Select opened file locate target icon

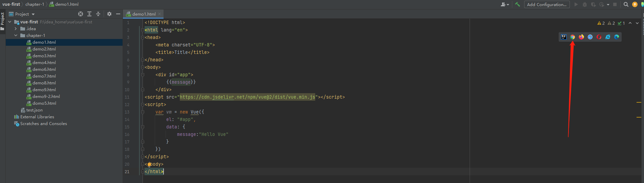(81, 14)
